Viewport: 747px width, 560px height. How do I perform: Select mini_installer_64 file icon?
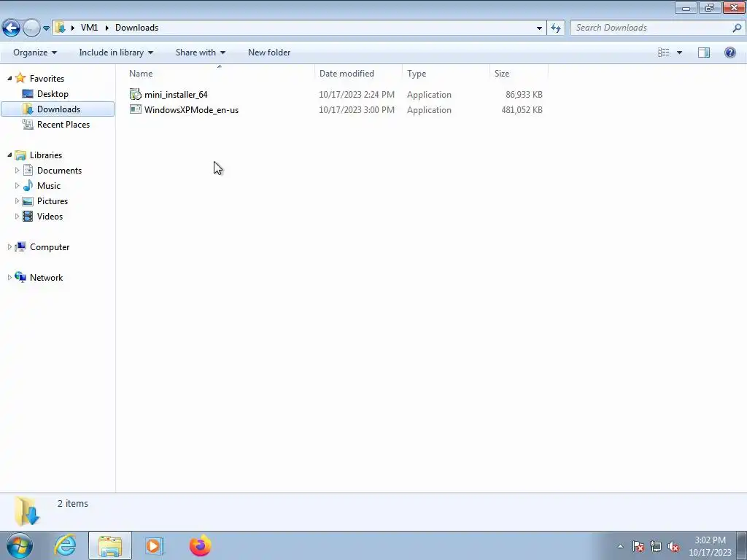[135, 94]
